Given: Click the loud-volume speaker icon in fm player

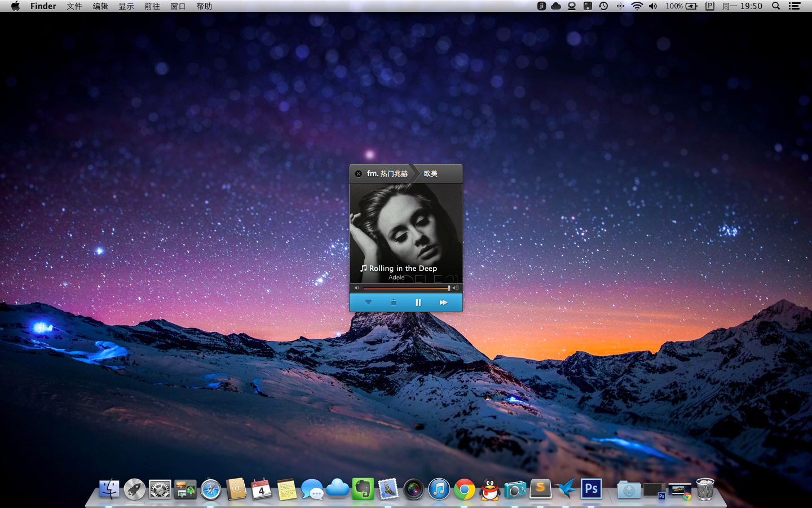Looking at the screenshot, I should point(456,288).
